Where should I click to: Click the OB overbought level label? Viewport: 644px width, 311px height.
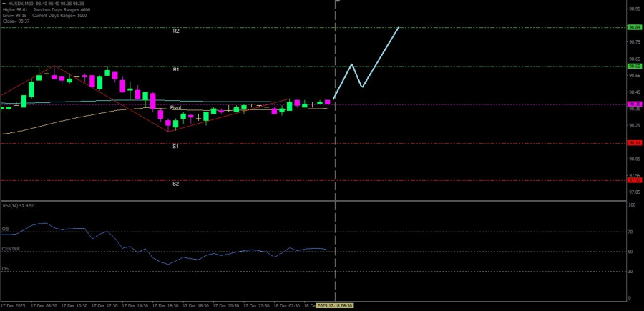point(4,229)
